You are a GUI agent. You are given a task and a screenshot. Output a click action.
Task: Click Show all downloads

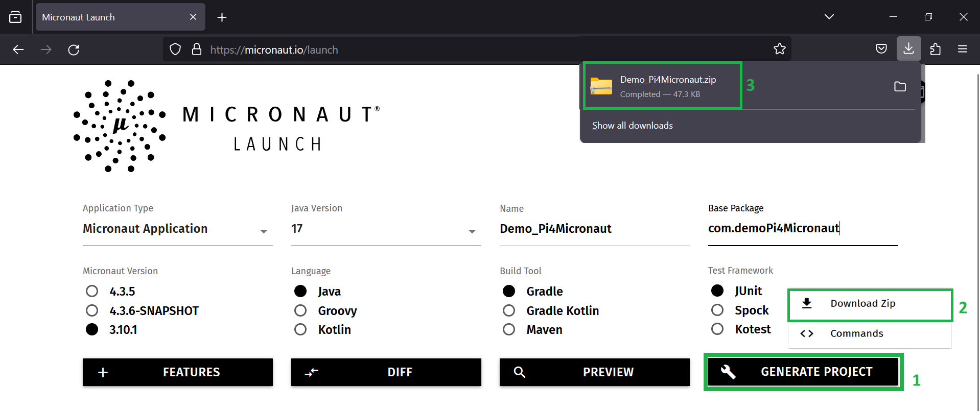coord(632,126)
